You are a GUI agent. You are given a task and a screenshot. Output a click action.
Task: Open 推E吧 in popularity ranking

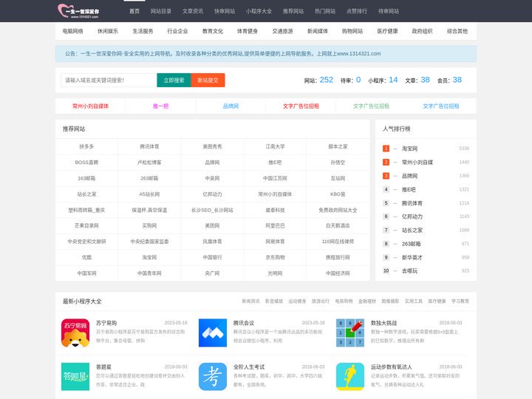coord(409,190)
